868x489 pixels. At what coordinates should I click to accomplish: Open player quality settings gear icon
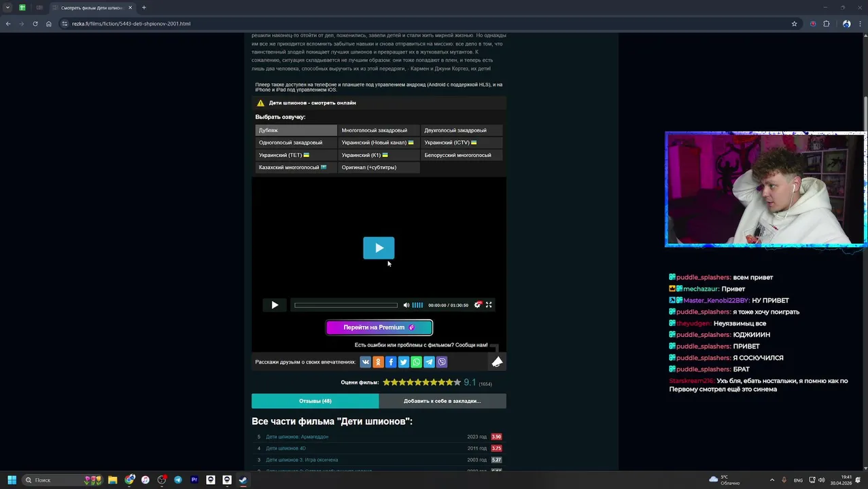(x=477, y=305)
